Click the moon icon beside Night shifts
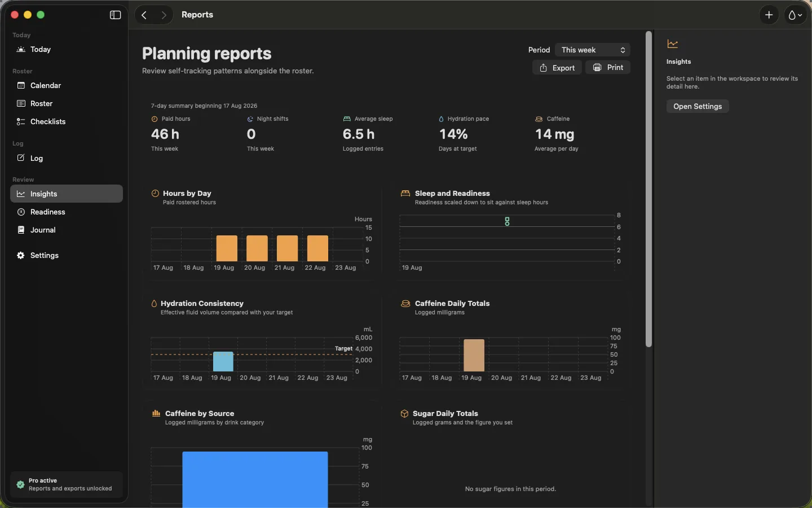Viewport: 812px width, 508px height. 250,119
